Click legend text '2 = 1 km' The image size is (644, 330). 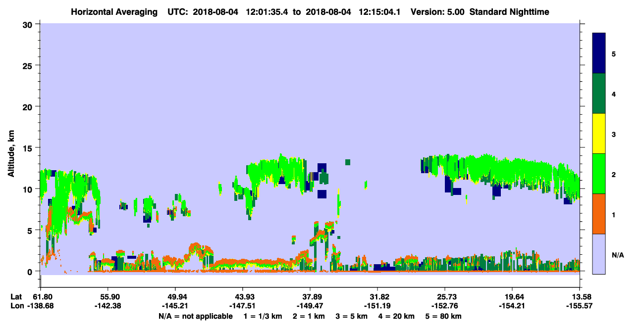click(309, 316)
